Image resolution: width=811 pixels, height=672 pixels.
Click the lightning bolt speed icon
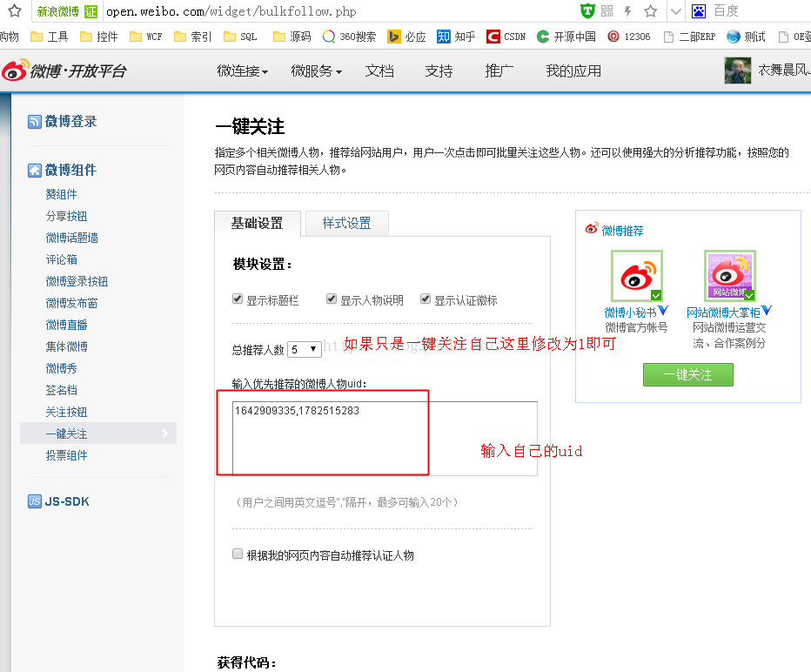[x=628, y=10]
